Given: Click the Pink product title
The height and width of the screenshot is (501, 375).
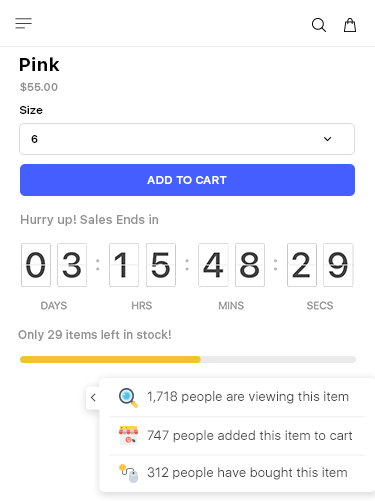Looking at the screenshot, I should pyautogui.click(x=39, y=64).
